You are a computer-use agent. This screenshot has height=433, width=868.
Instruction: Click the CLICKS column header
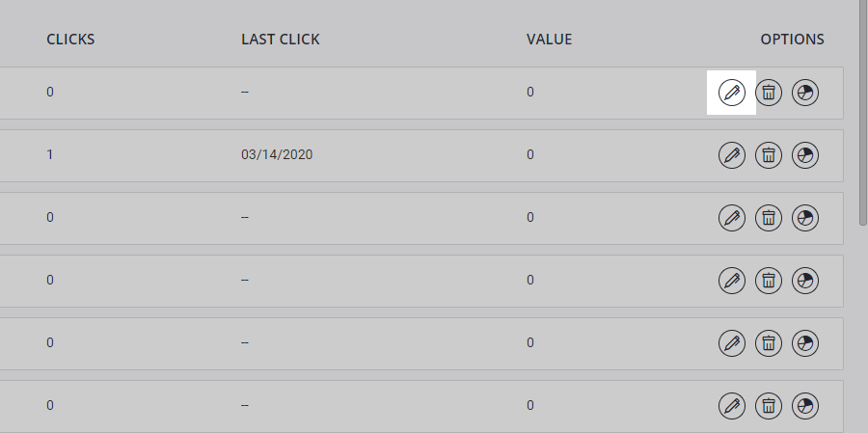click(x=70, y=40)
